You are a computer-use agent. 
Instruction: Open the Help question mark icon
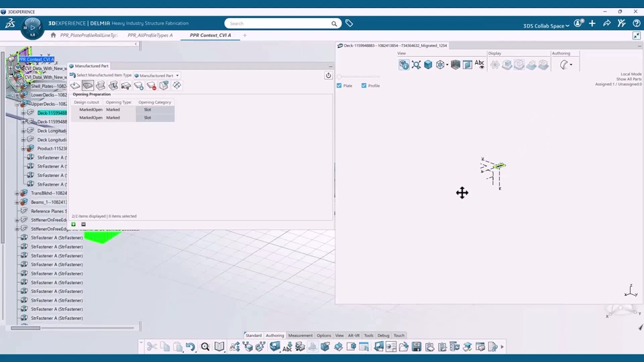(x=636, y=23)
